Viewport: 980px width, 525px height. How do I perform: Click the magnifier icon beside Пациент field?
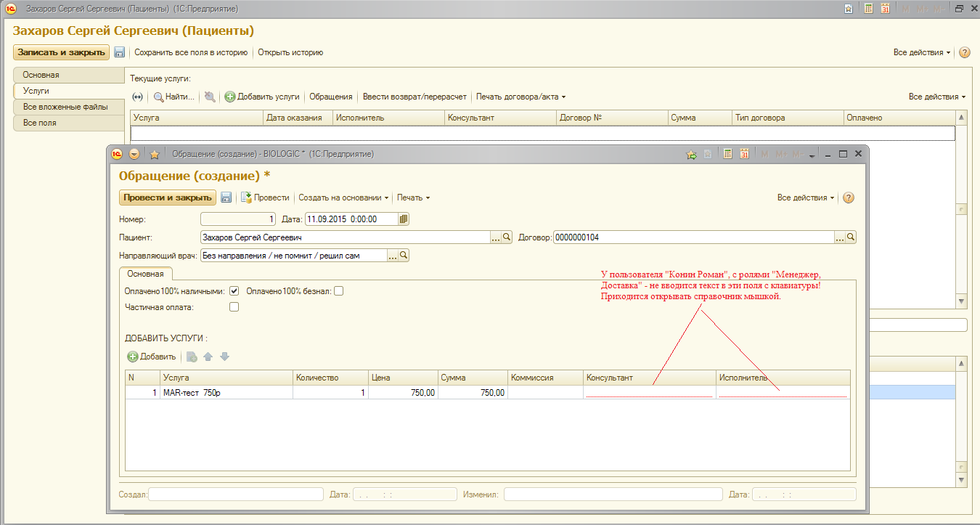click(x=507, y=237)
